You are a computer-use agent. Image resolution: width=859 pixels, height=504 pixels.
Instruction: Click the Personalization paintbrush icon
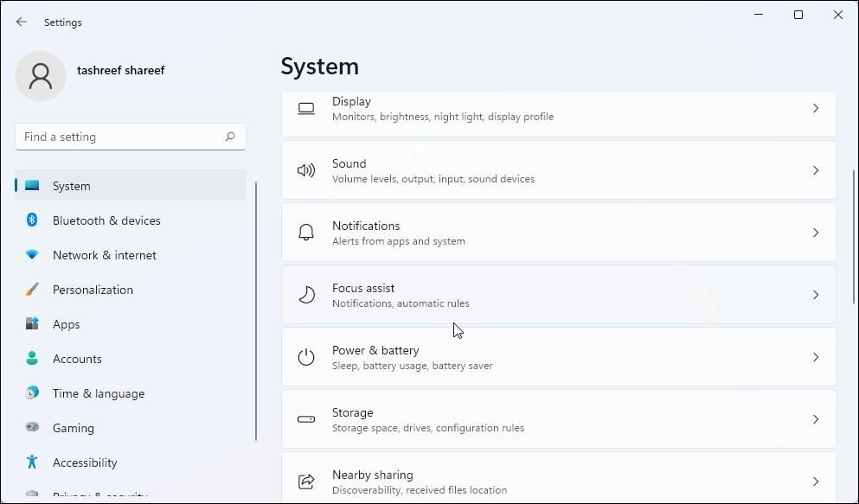[x=32, y=289]
